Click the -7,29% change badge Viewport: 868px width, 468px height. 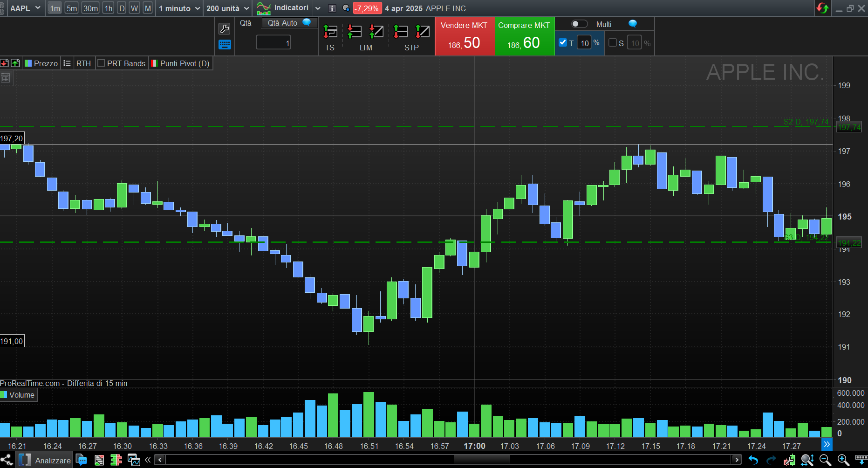367,8
